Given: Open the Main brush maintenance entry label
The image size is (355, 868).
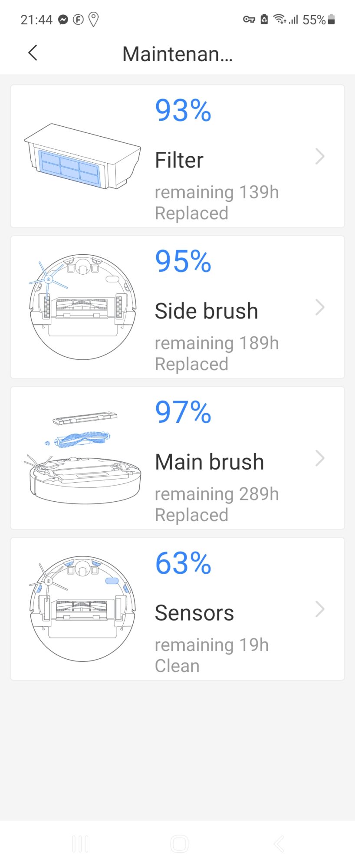Looking at the screenshot, I should [210, 462].
